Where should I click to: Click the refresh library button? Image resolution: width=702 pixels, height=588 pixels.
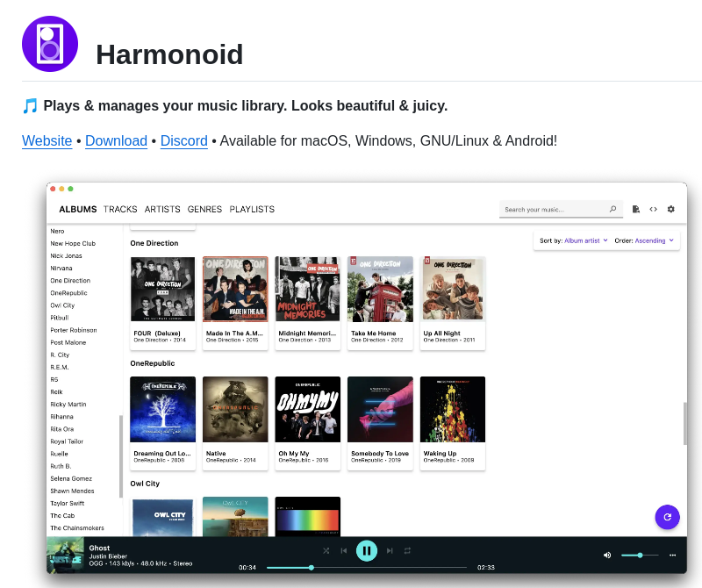pos(668,517)
